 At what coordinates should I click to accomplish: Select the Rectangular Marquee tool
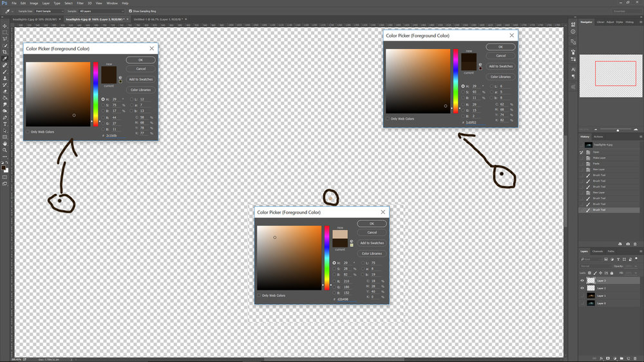[5, 32]
